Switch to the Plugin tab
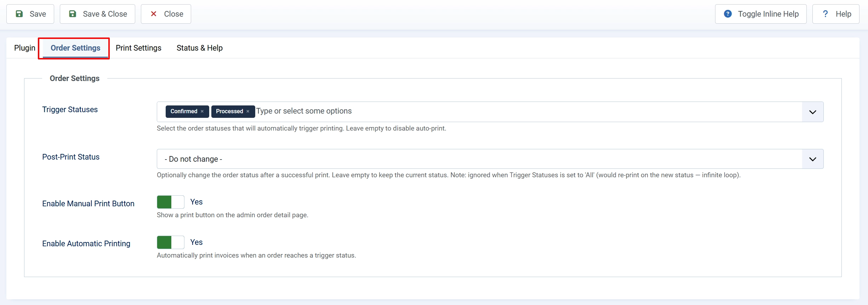 (x=25, y=48)
